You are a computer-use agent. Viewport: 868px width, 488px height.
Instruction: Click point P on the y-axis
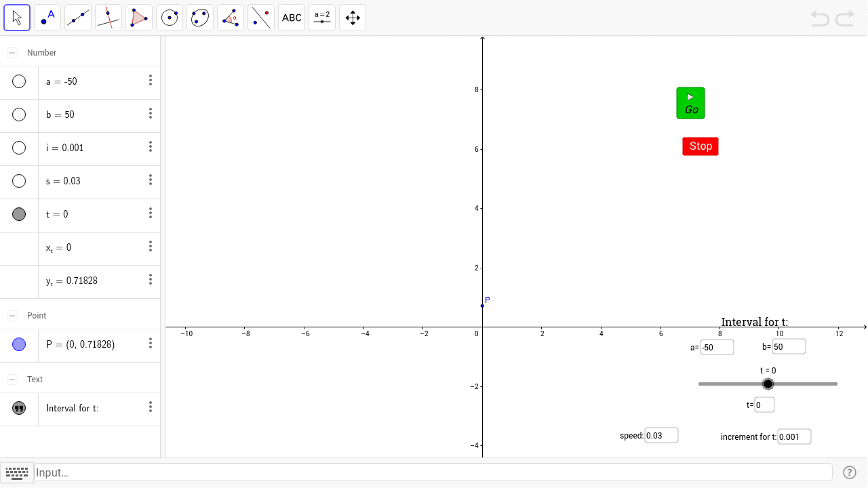(482, 306)
